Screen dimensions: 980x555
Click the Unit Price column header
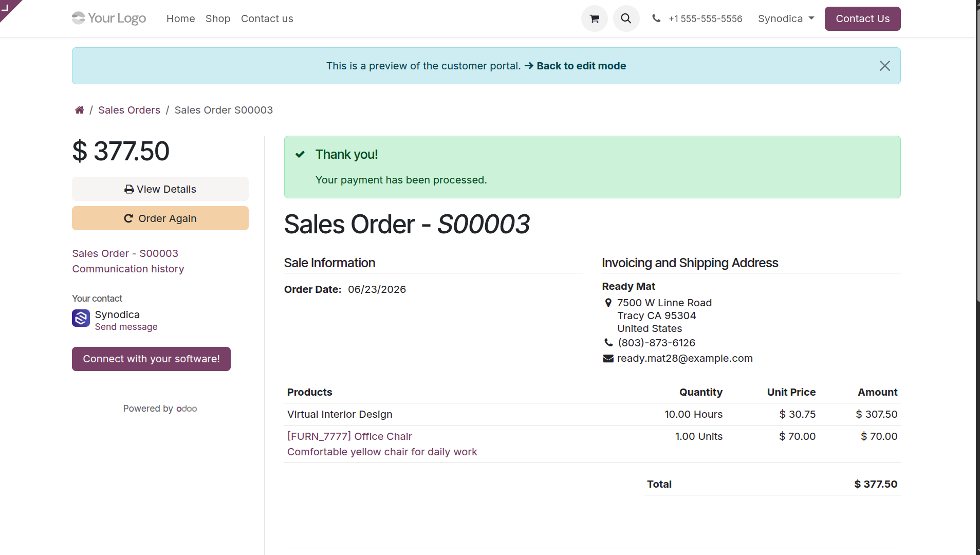791,392
